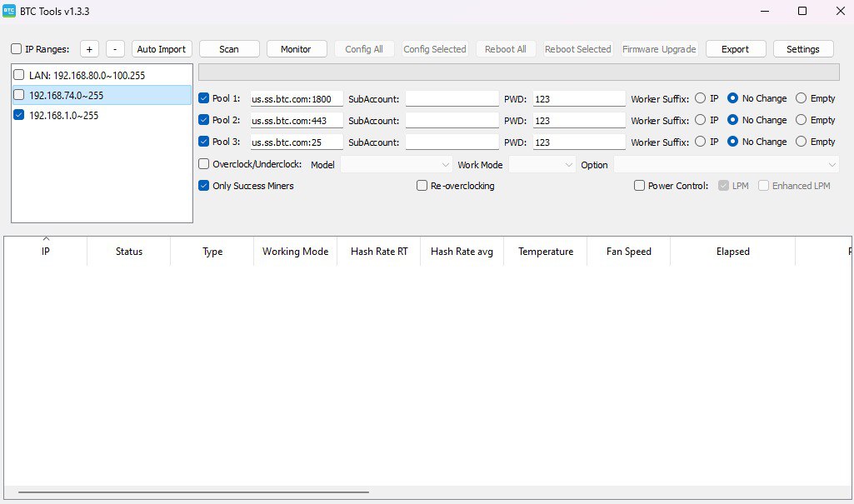The image size is (854, 504).
Task: Expand the Model dropdown
Action: click(x=396, y=165)
